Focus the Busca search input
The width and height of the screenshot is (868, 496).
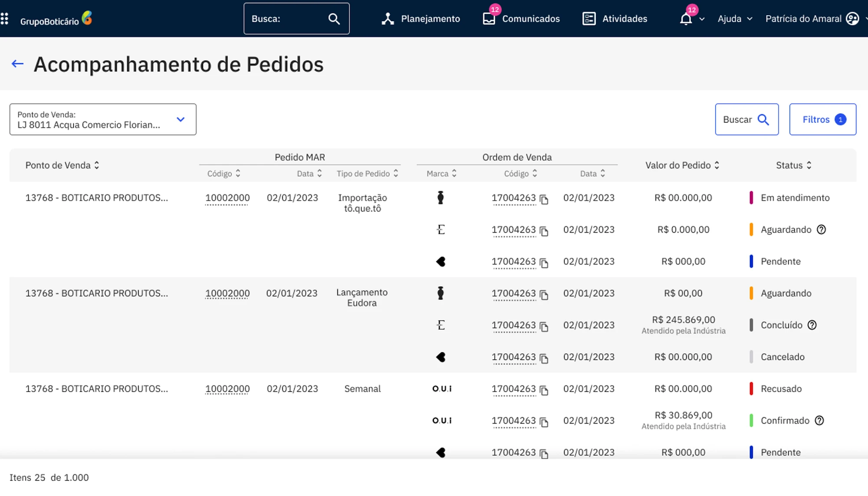(x=296, y=19)
